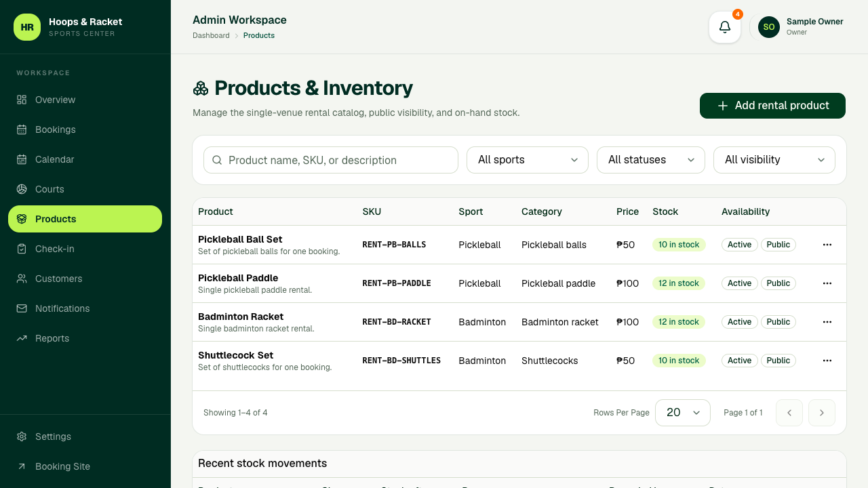The height and width of the screenshot is (488, 868).
Task: Click the Products breadcrumb
Action: point(259,35)
